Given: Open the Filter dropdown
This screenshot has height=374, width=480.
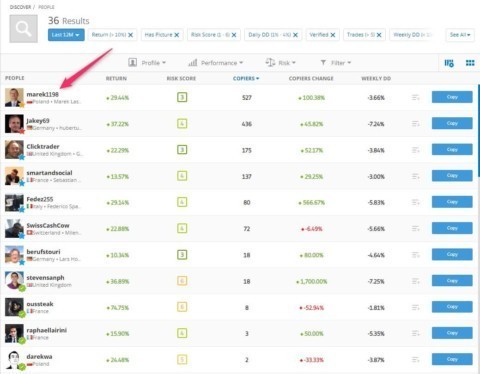Looking at the screenshot, I should pyautogui.click(x=336, y=63).
